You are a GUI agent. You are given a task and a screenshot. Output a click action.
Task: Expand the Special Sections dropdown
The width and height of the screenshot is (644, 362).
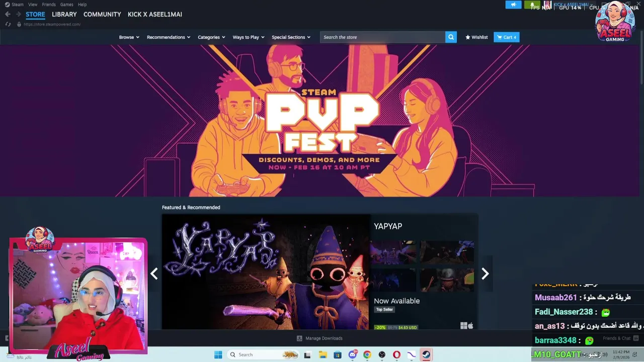pyautogui.click(x=291, y=37)
